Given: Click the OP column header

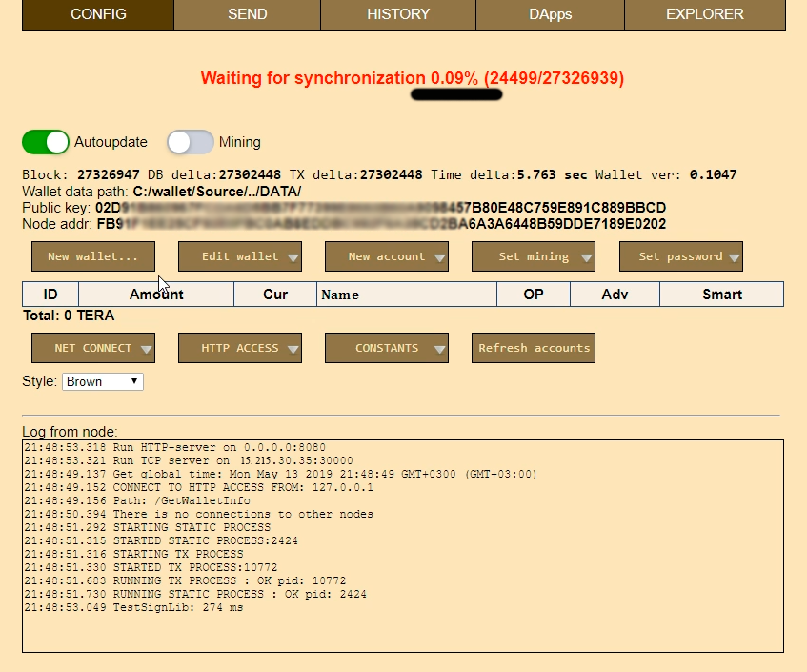Looking at the screenshot, I should [534, 295].
